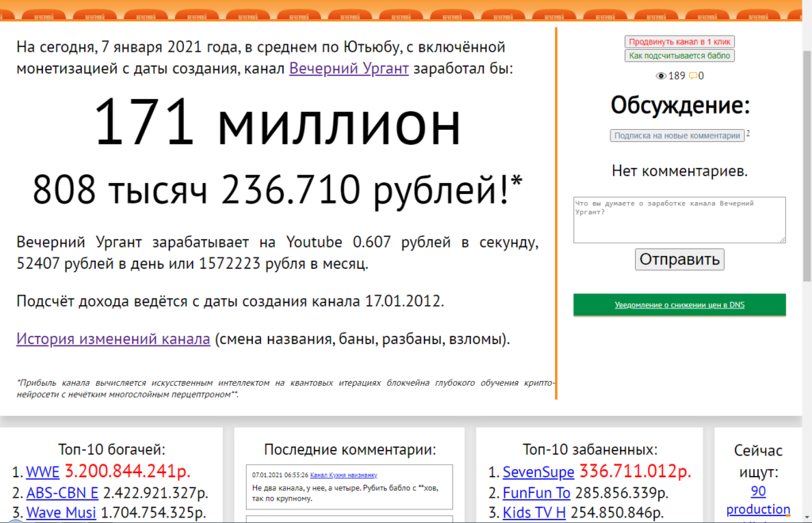The width and height of the screenshot is (812, 523).
Task: Click the question mark next to subscription button
Action: (748, 134)
